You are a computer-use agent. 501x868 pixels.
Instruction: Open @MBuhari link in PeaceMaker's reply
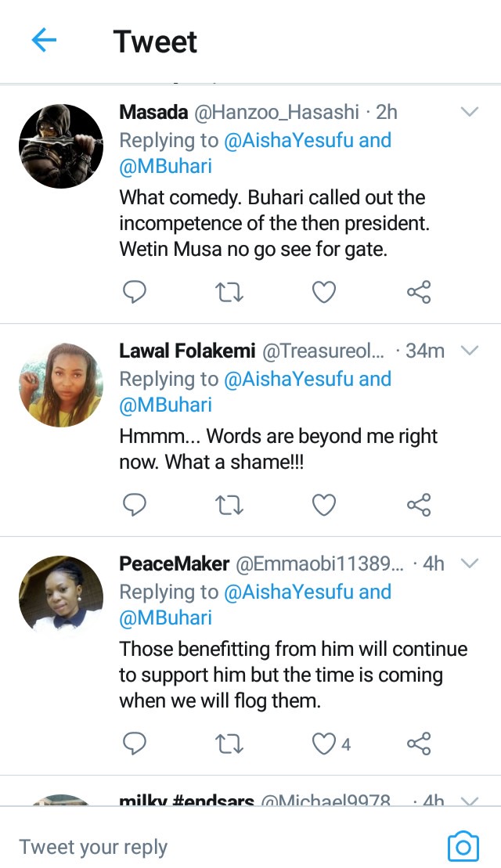click(165, 618)
